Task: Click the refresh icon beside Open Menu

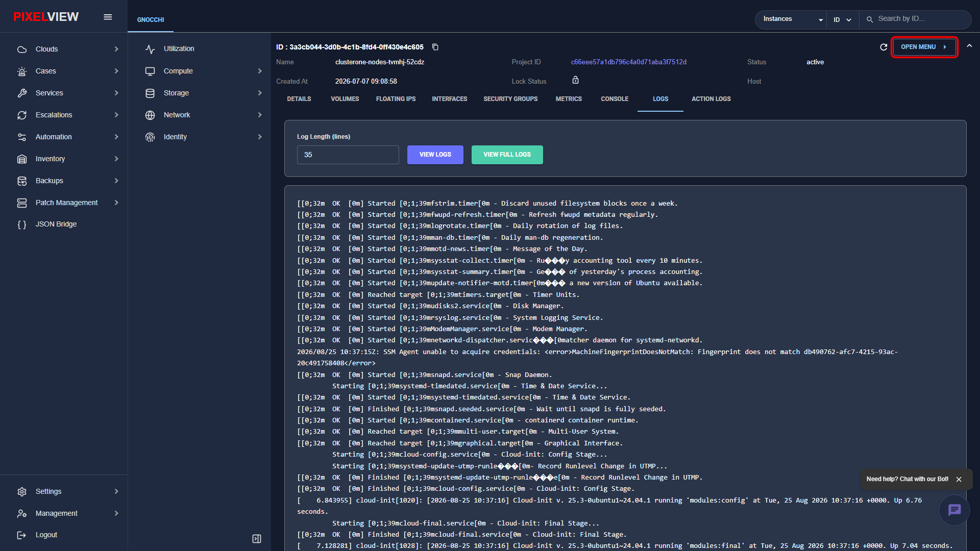Action: tap(884, 47)
